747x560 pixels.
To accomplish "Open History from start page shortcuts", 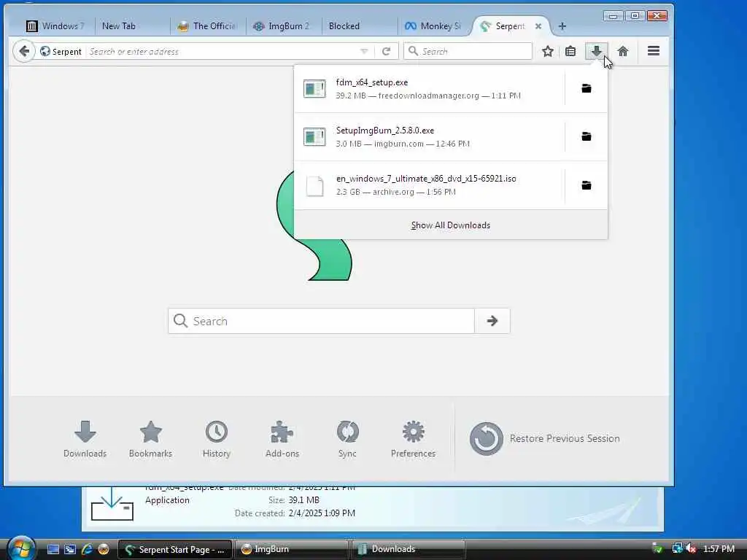I will pos(216,439).
